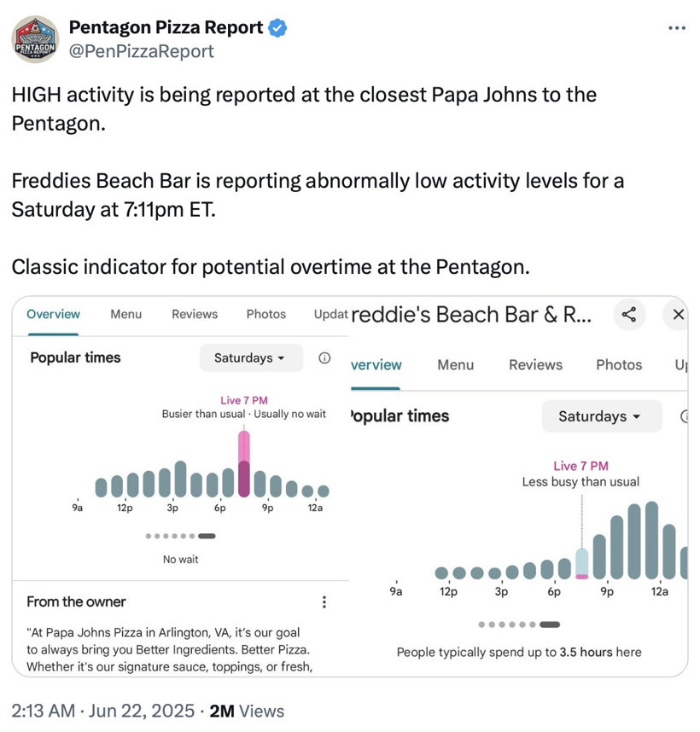Screen dimensions: 700x732
Task: Click the tweet timestamp 2:13 AM Jun 22, 2025
Action: point(104,711)
